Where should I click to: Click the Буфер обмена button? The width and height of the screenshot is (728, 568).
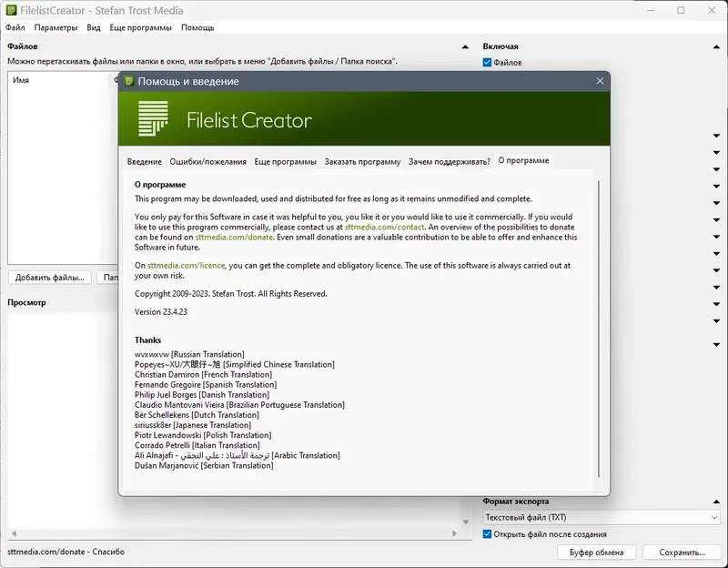(x=597, y=553)
